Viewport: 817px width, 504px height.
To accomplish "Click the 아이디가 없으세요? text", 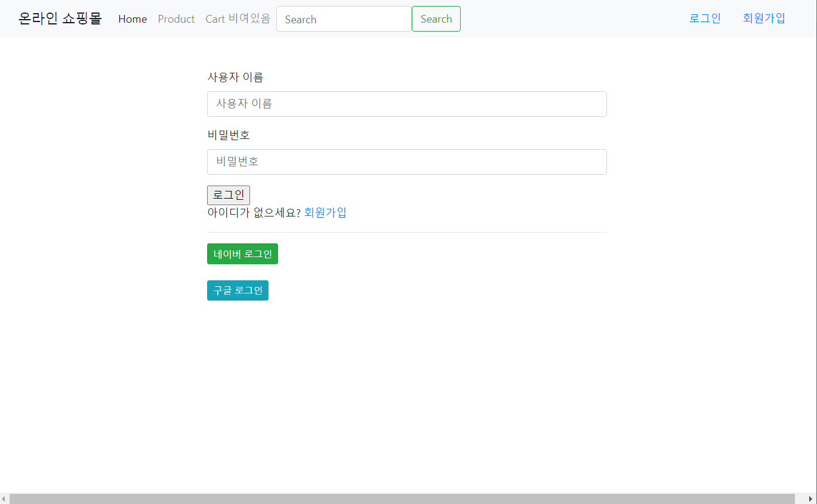I will (x=254, y=212).
